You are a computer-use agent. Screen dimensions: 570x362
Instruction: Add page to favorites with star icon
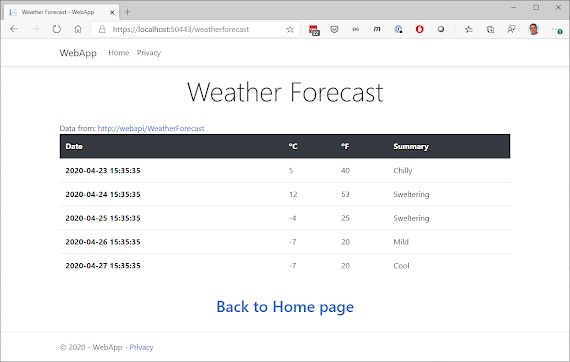click(x=290, y=29)
